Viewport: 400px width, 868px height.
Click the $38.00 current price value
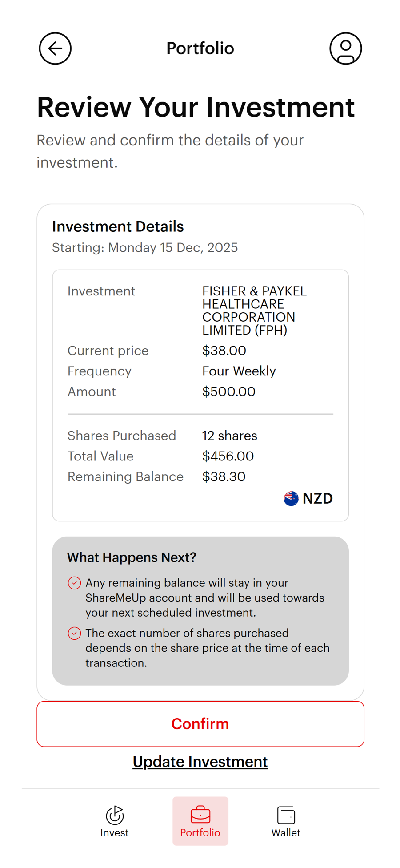224,351
